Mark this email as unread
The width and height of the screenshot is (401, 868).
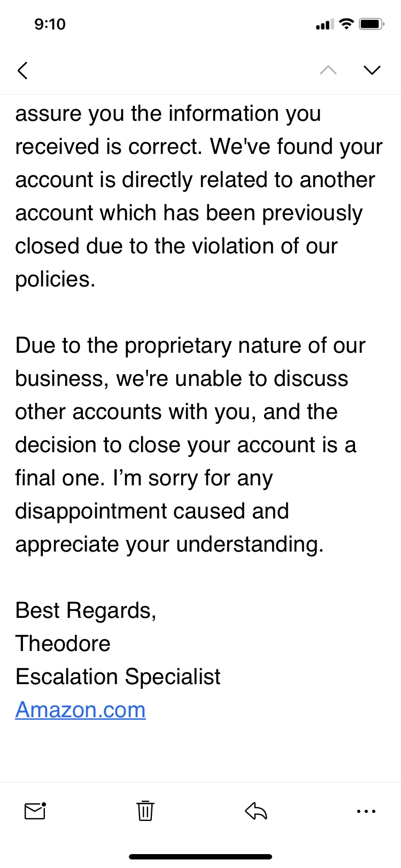pos(35,811)
